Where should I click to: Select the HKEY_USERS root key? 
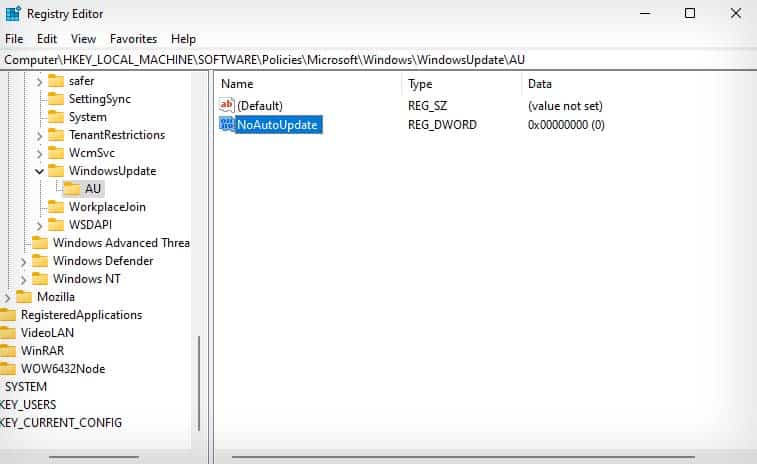point(28,405)
